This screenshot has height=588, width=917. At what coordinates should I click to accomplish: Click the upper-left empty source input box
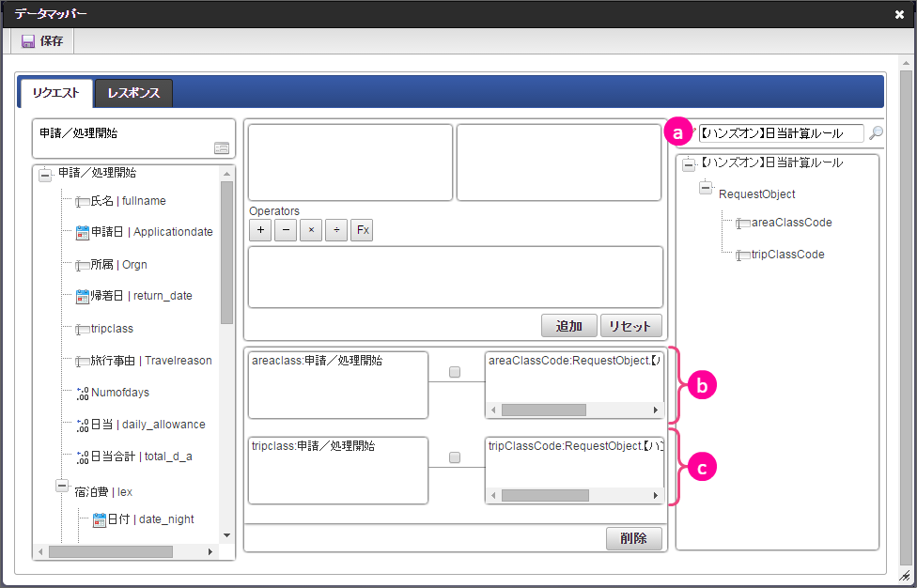[350, 162]
